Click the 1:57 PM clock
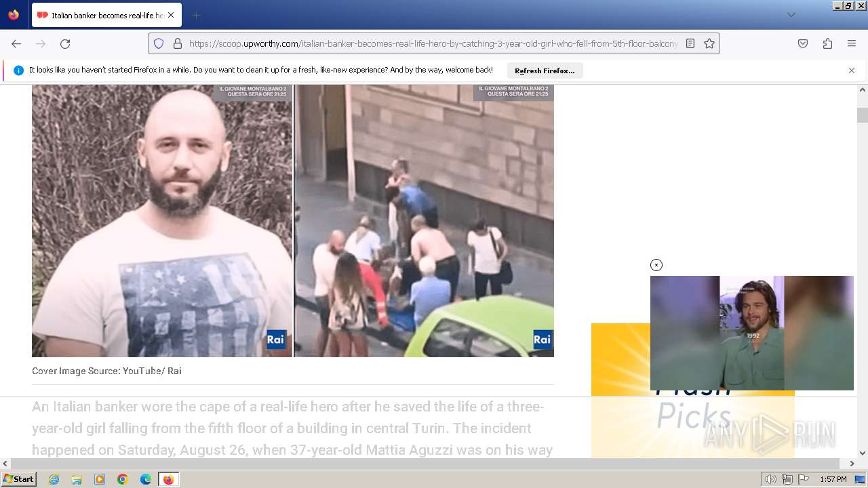The image size is (868, 488). [x=833, y=479]
